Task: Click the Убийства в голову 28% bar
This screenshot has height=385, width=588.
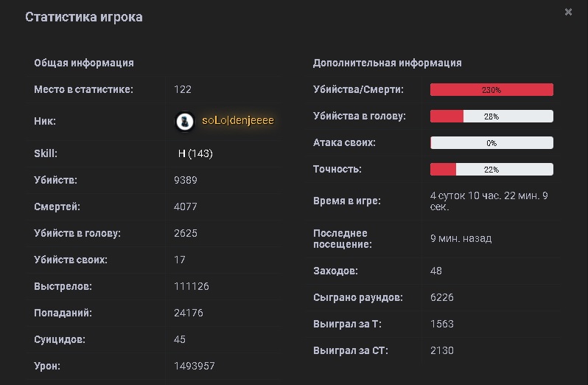Action: coord(491,117)
